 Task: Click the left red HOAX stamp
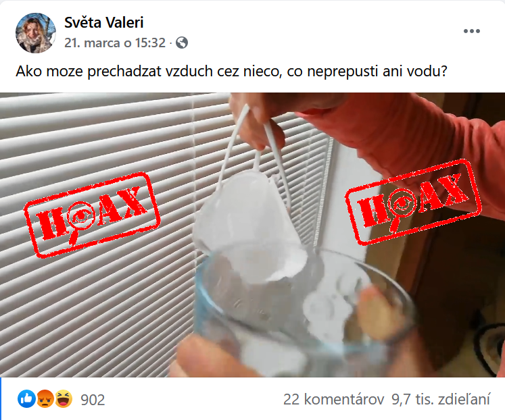[x=92, y=215]
